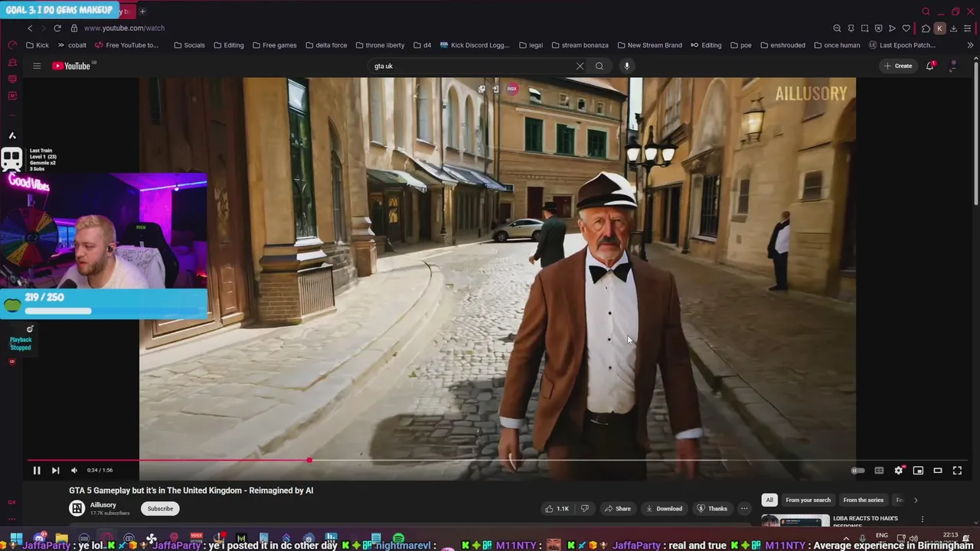980x551 pixels.
Task: Open the throne liberty bookmark folder
Action: (x=379, y=45)
